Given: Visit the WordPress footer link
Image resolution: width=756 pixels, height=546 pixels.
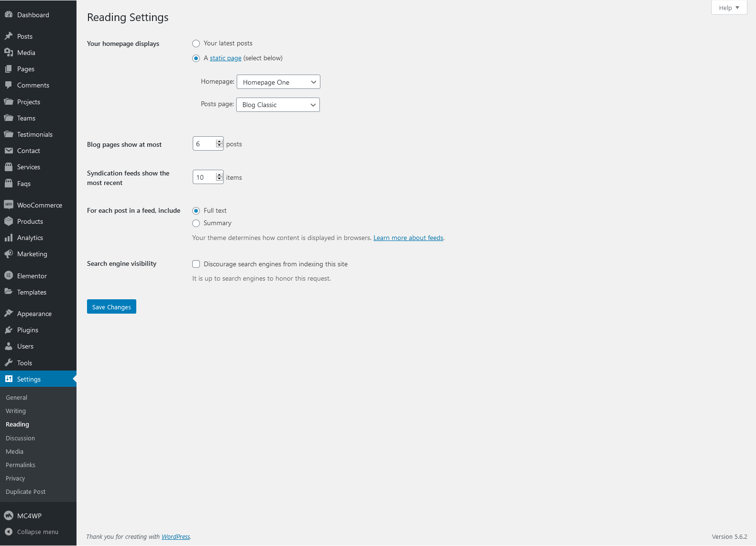Looking at the screenshot, I should pyautogui.click(x=175, y=537).
